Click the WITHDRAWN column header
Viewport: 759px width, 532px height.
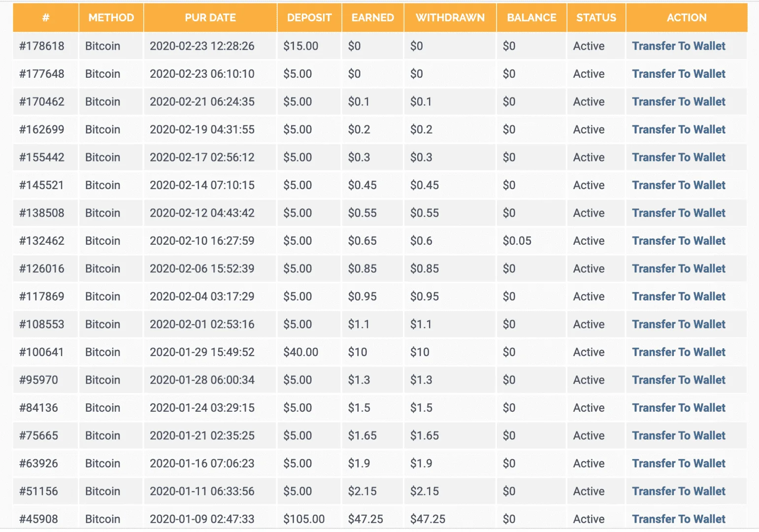(x=450, y=18)
